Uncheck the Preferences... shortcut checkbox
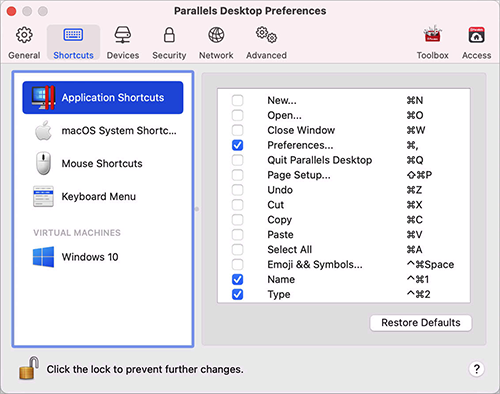This screenshot has width=500, height=394. pyautogui.click(x=238, y=145)
